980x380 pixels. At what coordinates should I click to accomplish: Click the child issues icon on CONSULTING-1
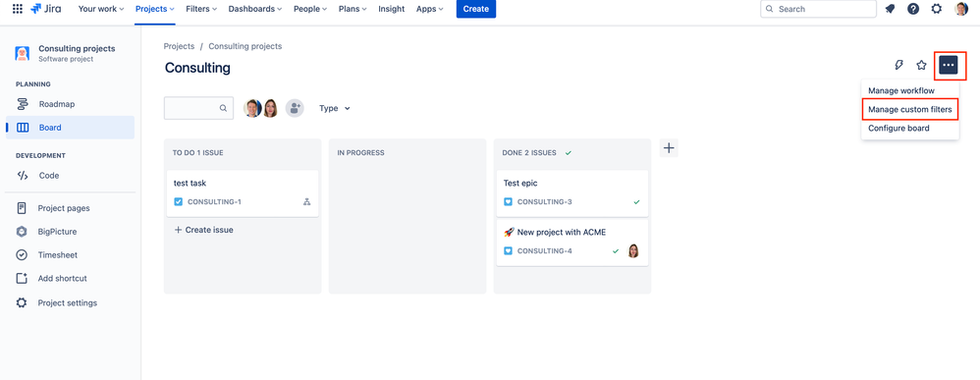pos(307,202)
